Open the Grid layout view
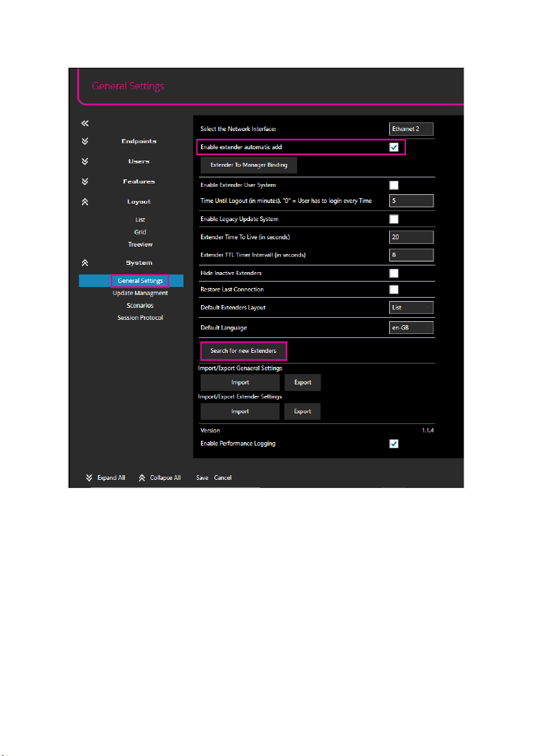The width and height of the screenshot is (533, 756). (x=140, y=232)
